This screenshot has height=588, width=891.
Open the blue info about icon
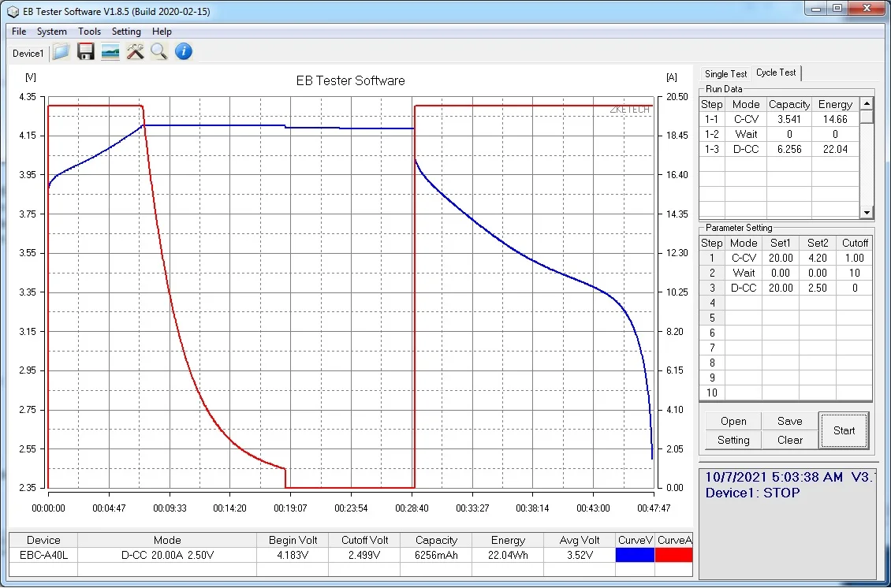184,52
